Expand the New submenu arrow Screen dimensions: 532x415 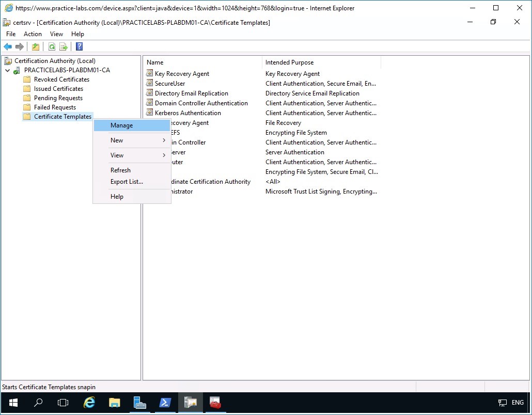(x=164, y=140)
